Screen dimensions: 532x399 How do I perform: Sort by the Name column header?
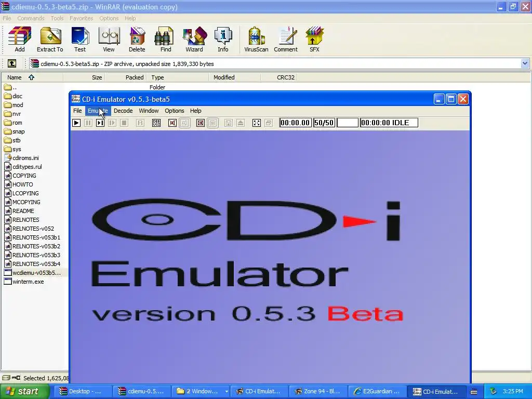(32, 77)
